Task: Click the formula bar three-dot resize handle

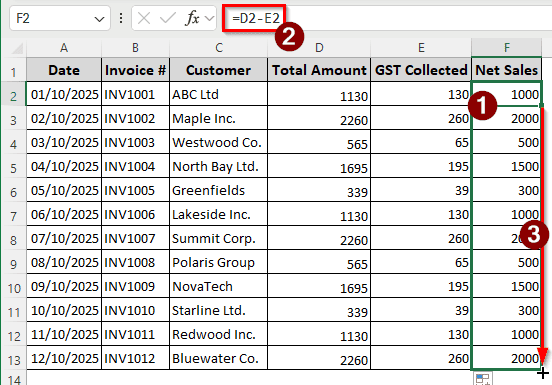Action: (x=121, y=18)
